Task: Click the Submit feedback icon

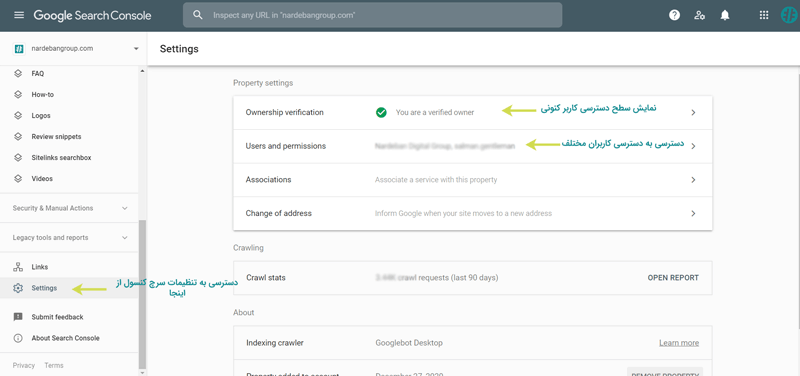Action: (x=18, y=317)
